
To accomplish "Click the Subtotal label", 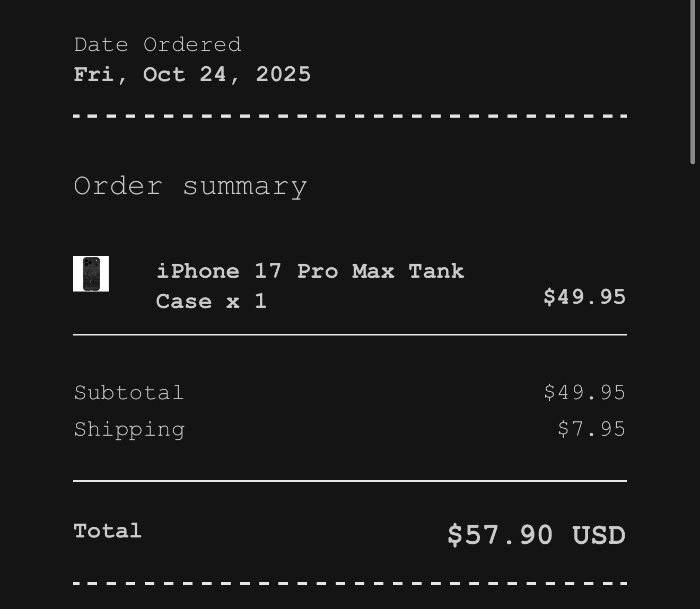I will tap(129, 393).
